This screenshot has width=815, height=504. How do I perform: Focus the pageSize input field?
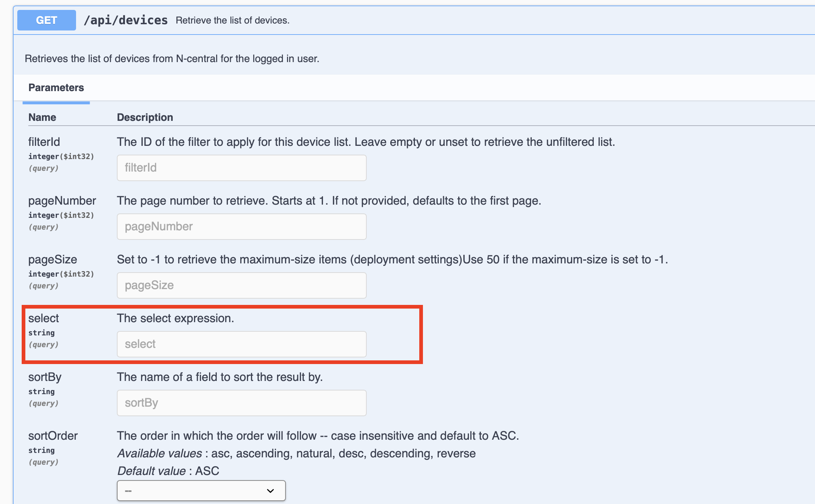click(242, 285)
